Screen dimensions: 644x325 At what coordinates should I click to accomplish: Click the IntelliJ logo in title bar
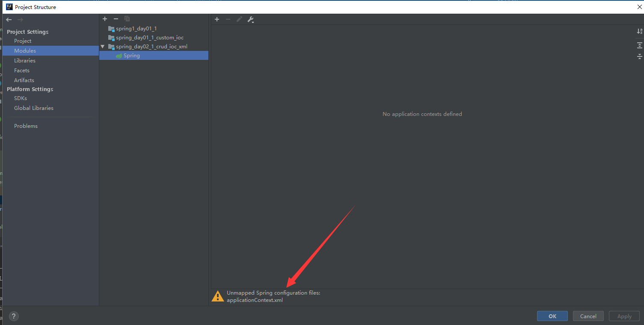tap(9, 7)
